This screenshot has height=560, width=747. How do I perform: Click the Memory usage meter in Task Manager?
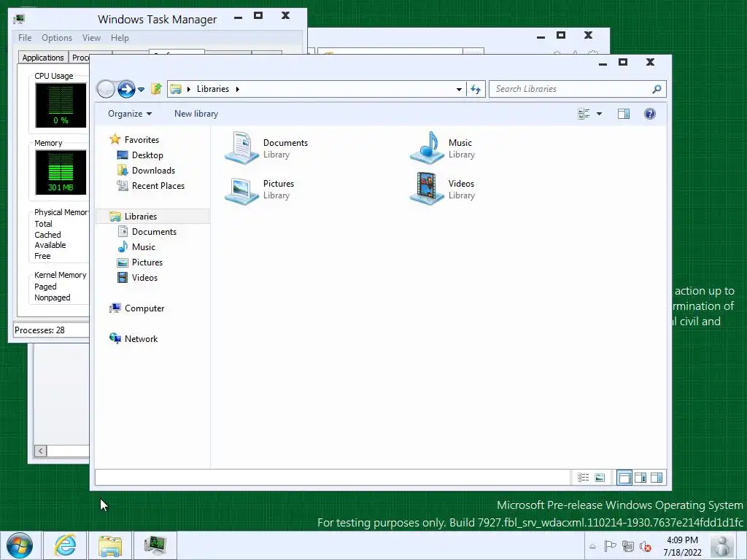point(61,172)
